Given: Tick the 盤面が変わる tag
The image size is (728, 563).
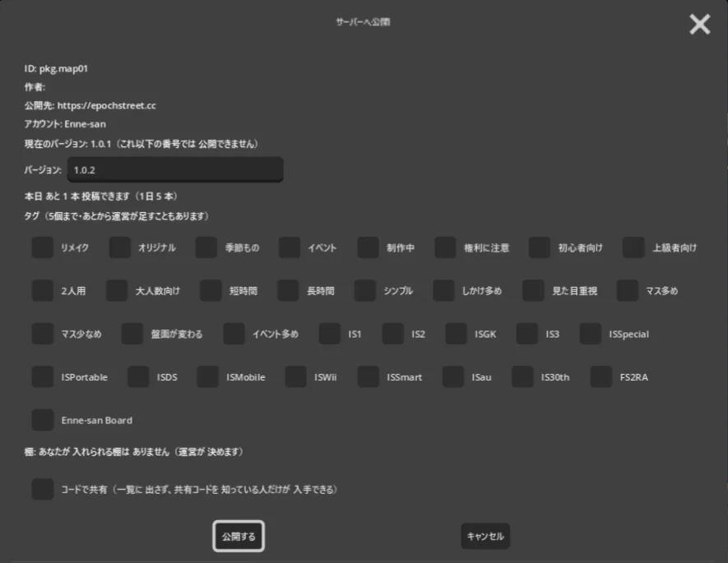Looking at the screenshot, I should click(x=132, y=334).
